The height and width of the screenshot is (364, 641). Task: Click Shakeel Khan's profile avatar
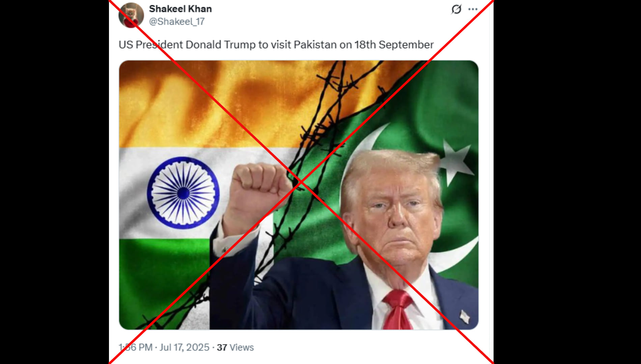131,15
